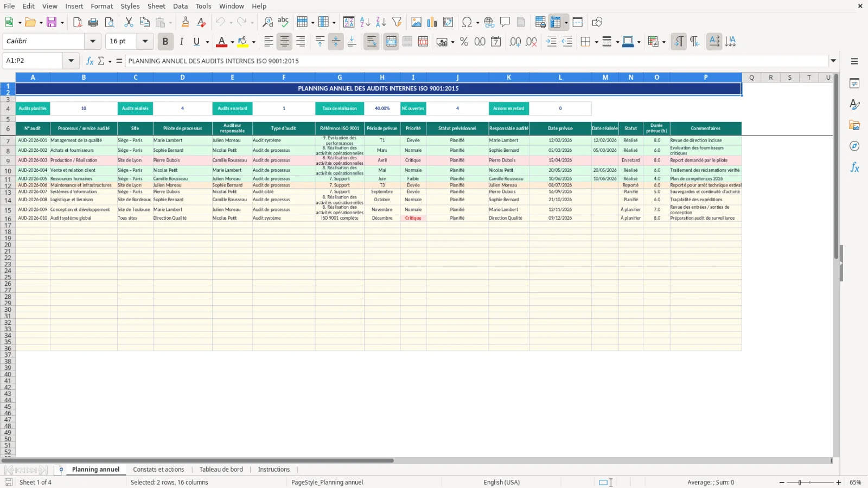
Task: Open the Data menu
Action: 181,6
